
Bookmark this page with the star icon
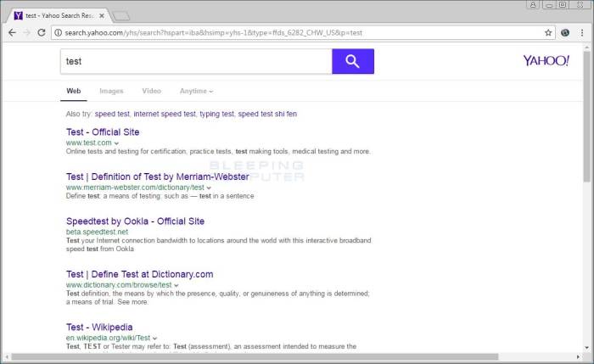548,33
